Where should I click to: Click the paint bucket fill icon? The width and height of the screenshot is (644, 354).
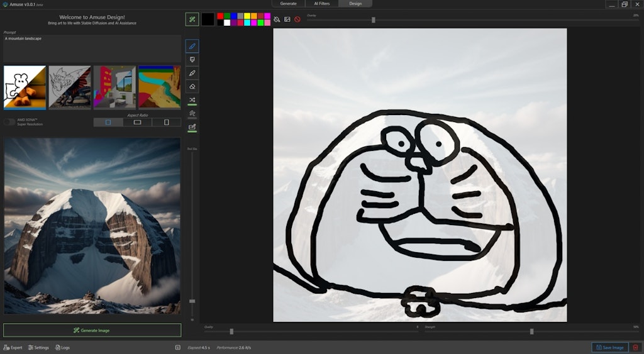[277, 19]
